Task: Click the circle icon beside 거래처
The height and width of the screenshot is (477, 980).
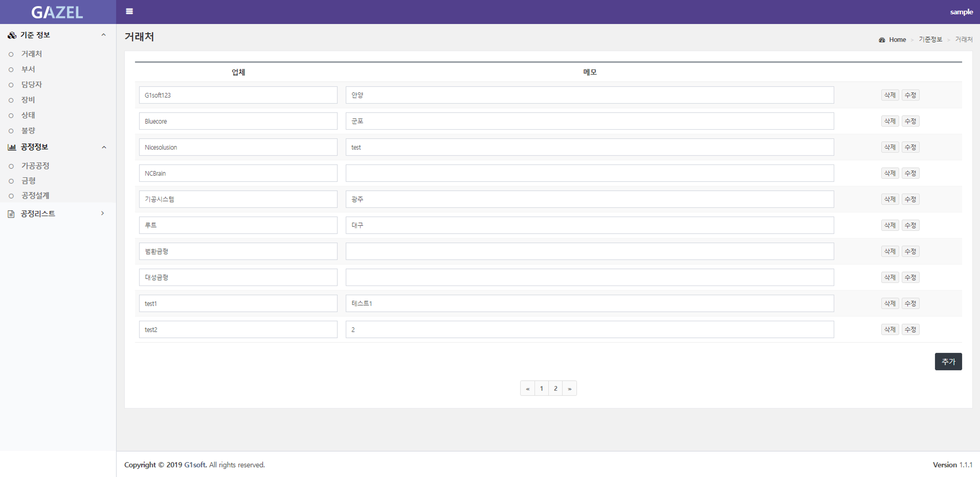Action: click(11, 54)
